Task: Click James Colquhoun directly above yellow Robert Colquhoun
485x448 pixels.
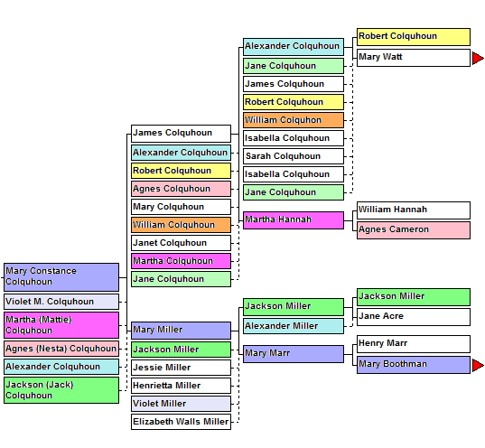Action: pyautogui.click(x=294, y=84)
